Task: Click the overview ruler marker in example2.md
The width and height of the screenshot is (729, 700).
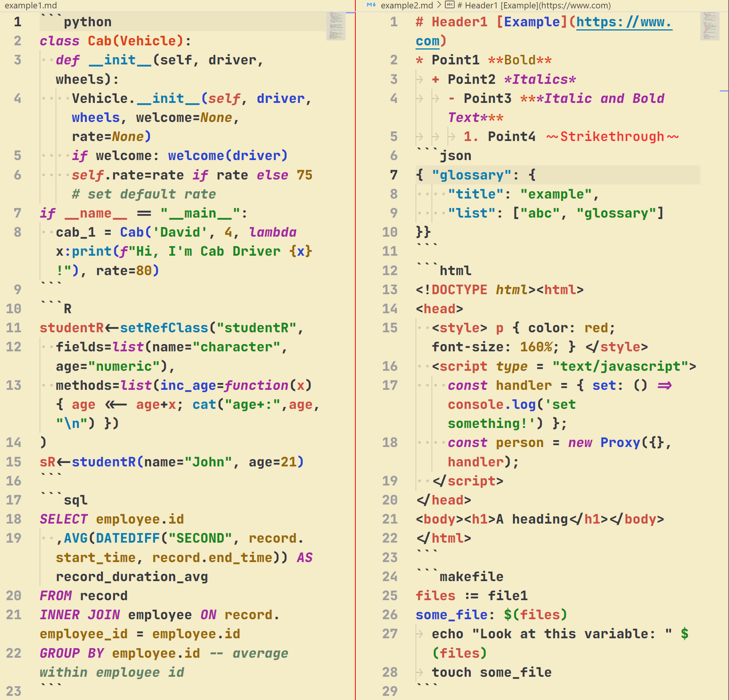Action: click(x=724, y=91)
